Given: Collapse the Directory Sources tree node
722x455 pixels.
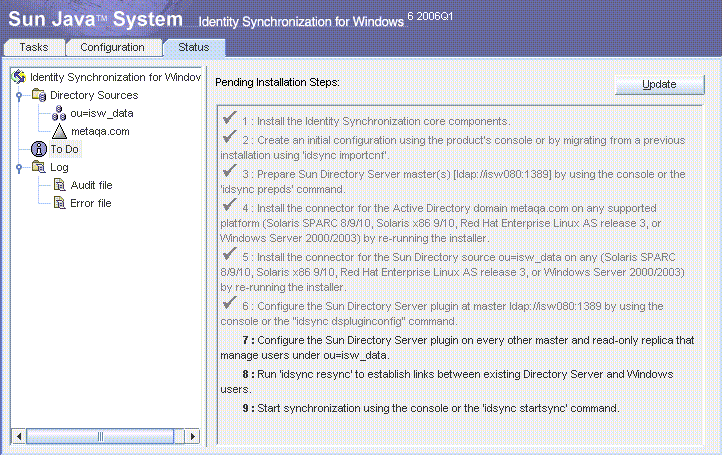Looking at the screenshot, I should point(19,96).
